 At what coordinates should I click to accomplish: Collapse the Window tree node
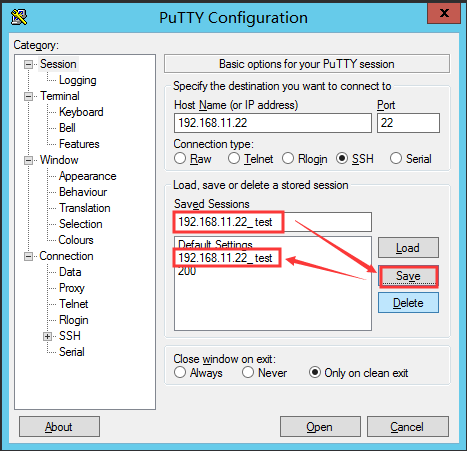point(29,160)
